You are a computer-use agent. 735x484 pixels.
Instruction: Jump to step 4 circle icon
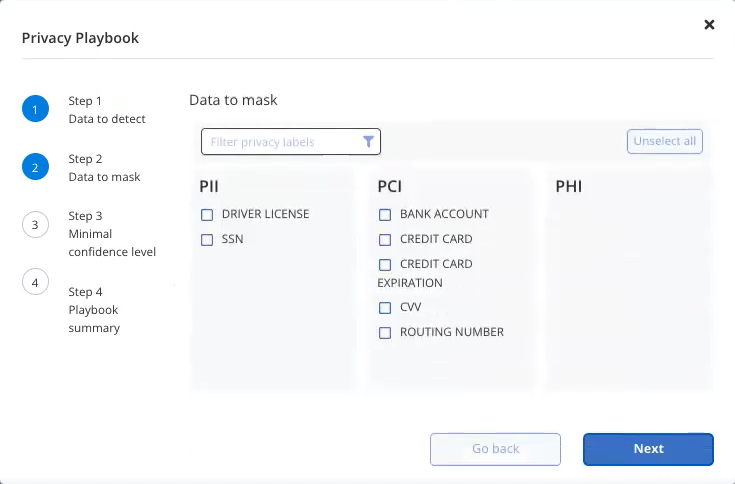click(35, 282)
